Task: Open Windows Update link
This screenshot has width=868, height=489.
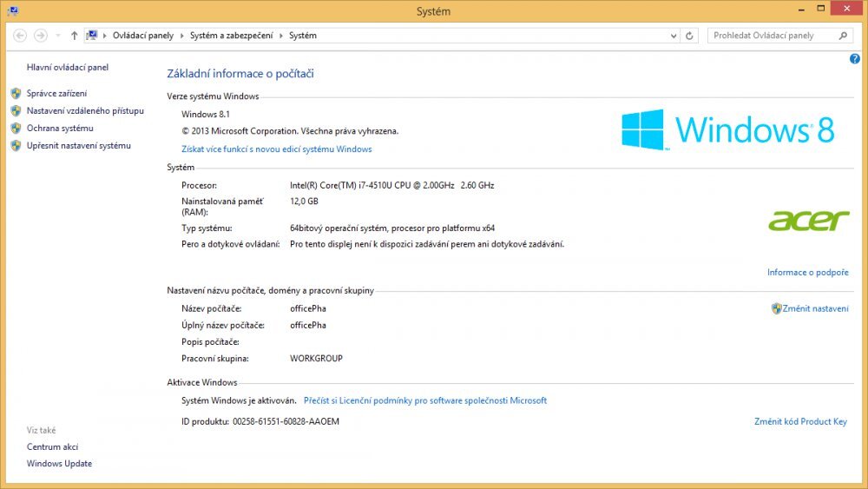Action: click(59, 464)
